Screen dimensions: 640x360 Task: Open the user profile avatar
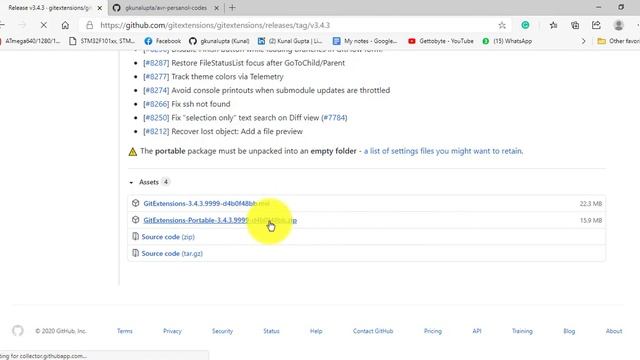tap(618, 25)
